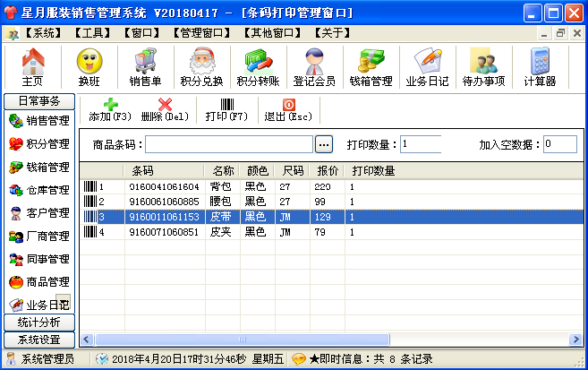Restore the inner 条码打印管理 child window

(560, 33)
